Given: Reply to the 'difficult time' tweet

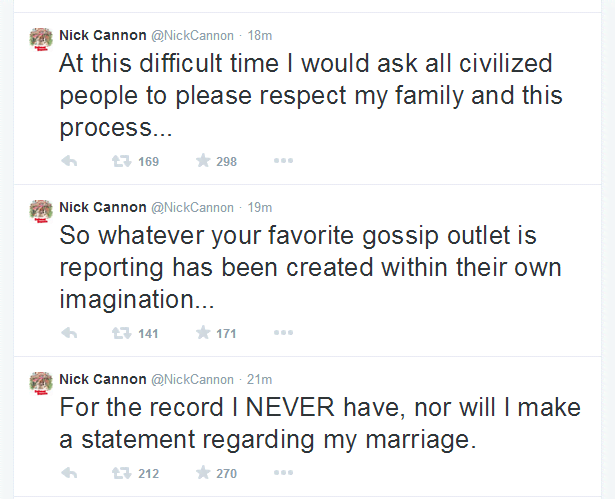Looking at the screenshot, I should pos(70,161).
